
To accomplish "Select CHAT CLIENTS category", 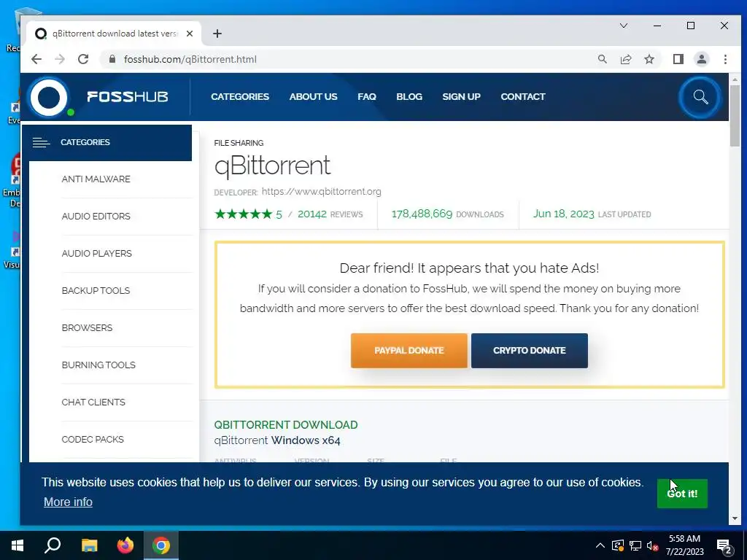I will pyautogui.click(x=93, y=402).
